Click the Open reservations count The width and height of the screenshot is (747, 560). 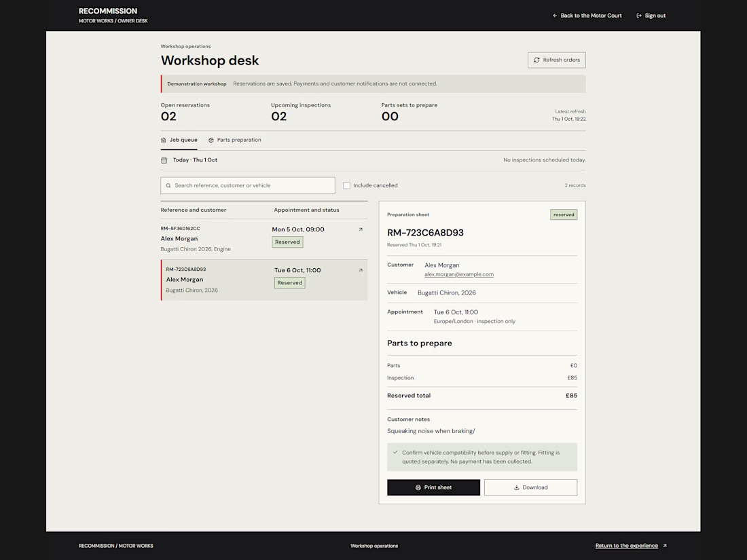pyautogui.click(x=168, y=117)
